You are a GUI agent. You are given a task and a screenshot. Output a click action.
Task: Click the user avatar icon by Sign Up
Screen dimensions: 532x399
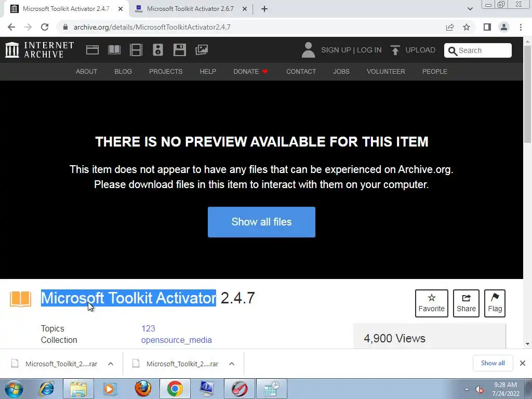(x=308, y=50)
